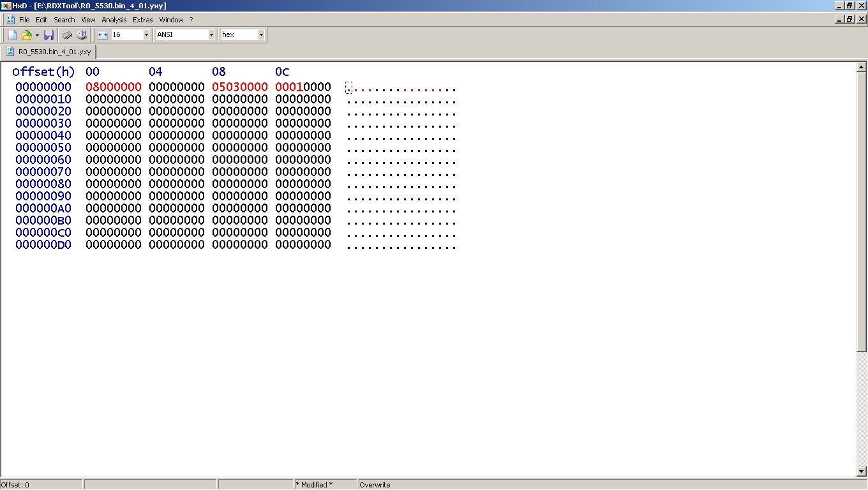
Task: Open the Window menu
Action: pyautogui.click(x=171, y=20)
